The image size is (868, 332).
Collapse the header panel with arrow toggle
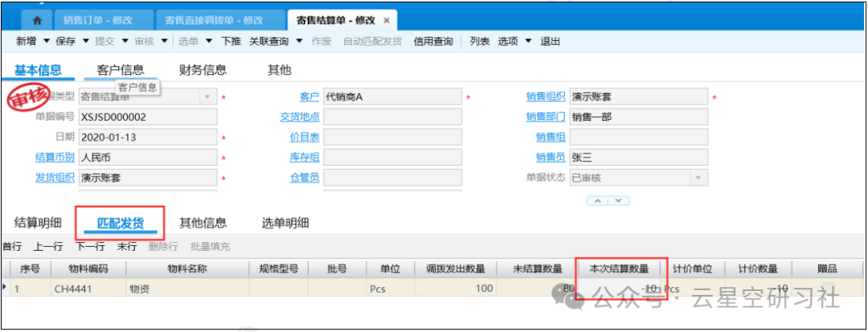(609, 200)
